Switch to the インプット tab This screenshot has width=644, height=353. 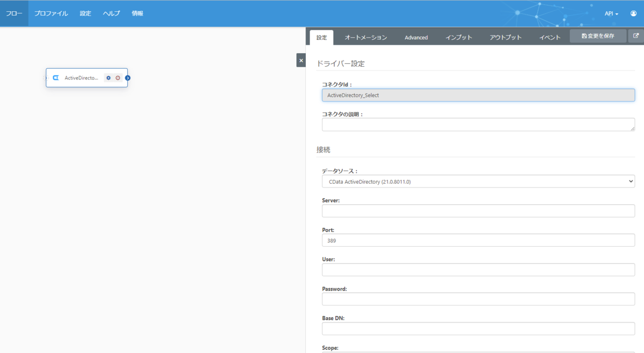459,38
